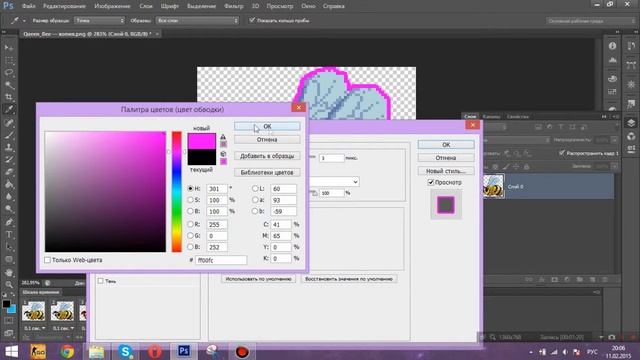Screen dimensions: 640x360
Task: Select the Eraser tool
Action: tap(9, 172)
